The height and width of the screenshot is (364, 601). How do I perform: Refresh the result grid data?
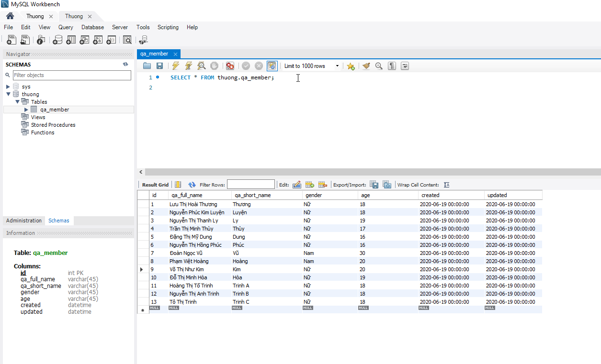(192, 185)
